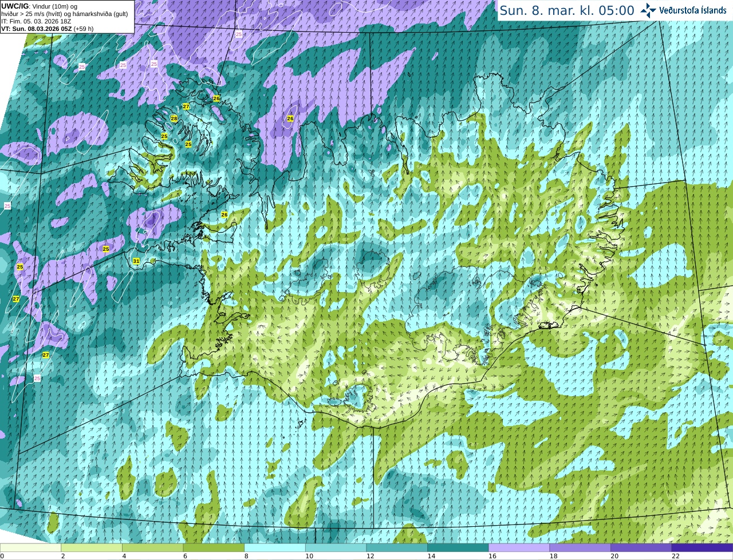
Task: Click the 'VT: Sun. 08.03.2026 05Z (+59 h)' line
Action: [48, 29]
